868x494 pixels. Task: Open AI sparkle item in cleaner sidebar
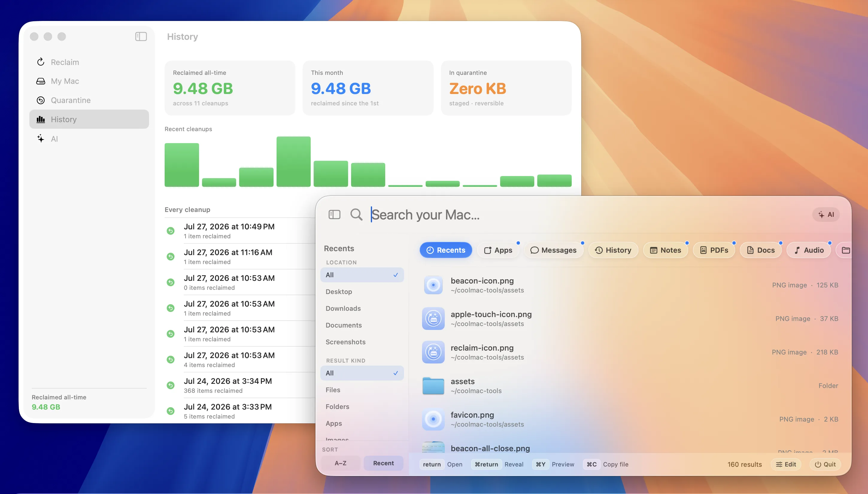pos(89,139)
